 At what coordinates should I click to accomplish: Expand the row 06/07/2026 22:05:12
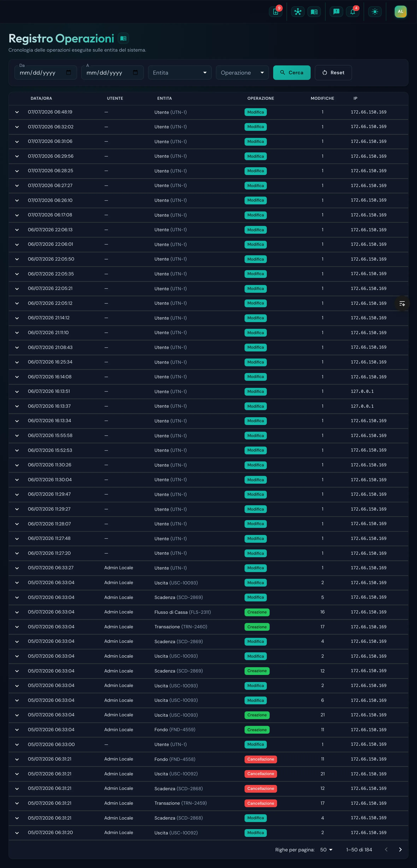(17, 303)
